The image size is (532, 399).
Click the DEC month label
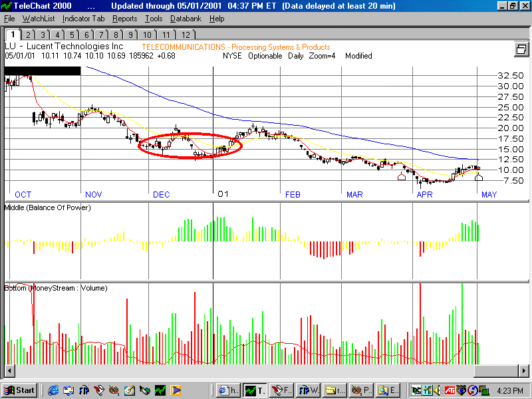point(161,194)
